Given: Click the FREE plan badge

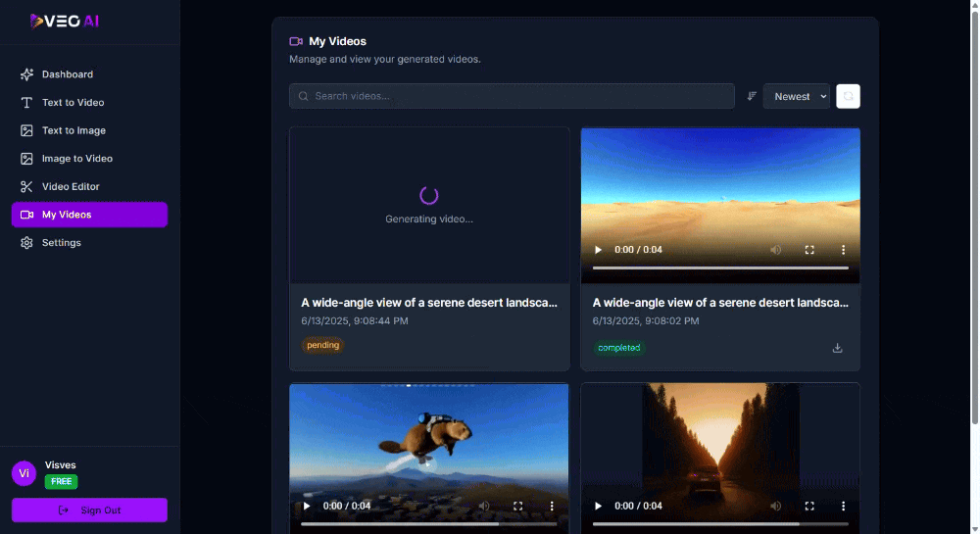Looking at the screenshot, I should (61, 481).
